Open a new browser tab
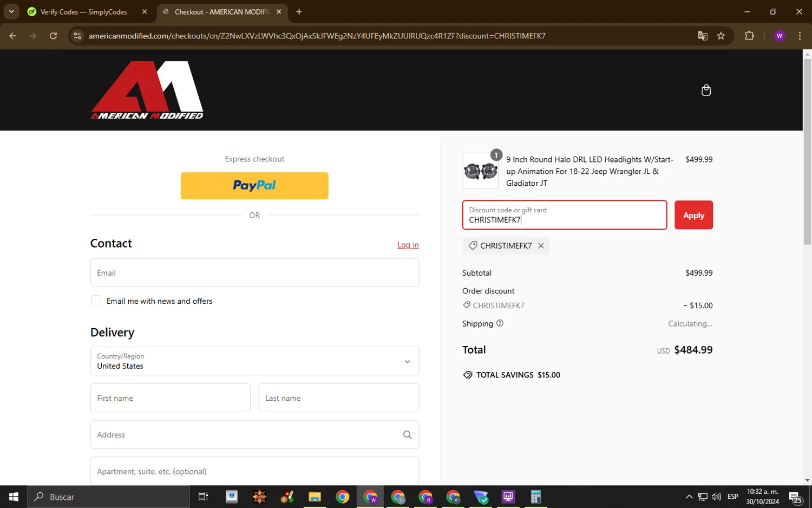Viewport: 812px width, 508px height. point(299,11)
